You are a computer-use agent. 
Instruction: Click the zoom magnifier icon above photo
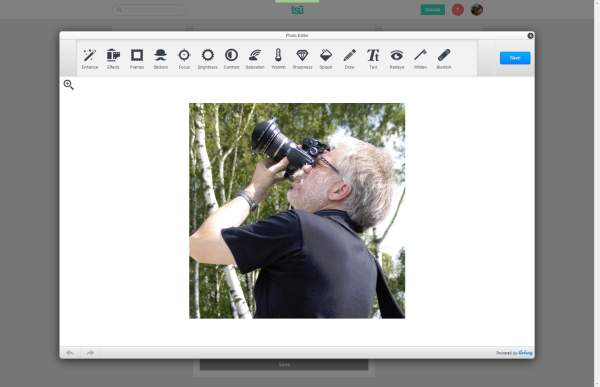pyautogui.click(x=68, y=85)
